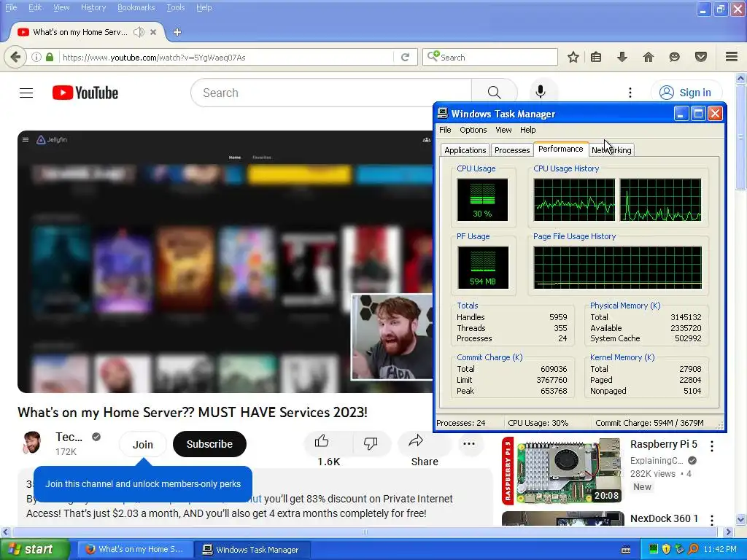Bookmark this page with star icon
The width and height of the screenshot is (747, 560).
point(573,57)
